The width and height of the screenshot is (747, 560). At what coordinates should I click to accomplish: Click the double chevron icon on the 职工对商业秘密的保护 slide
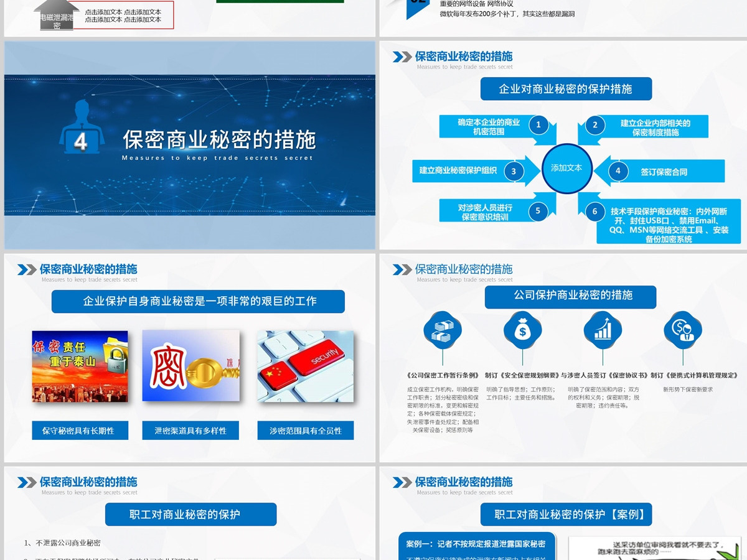(27, 482)
